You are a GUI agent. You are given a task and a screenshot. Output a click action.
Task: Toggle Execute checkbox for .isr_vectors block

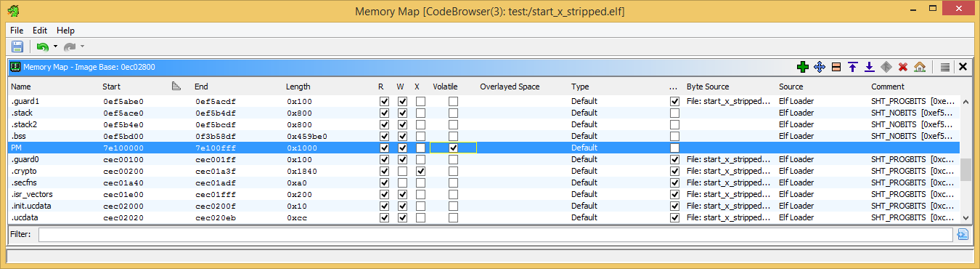click(x=420, y=194)
